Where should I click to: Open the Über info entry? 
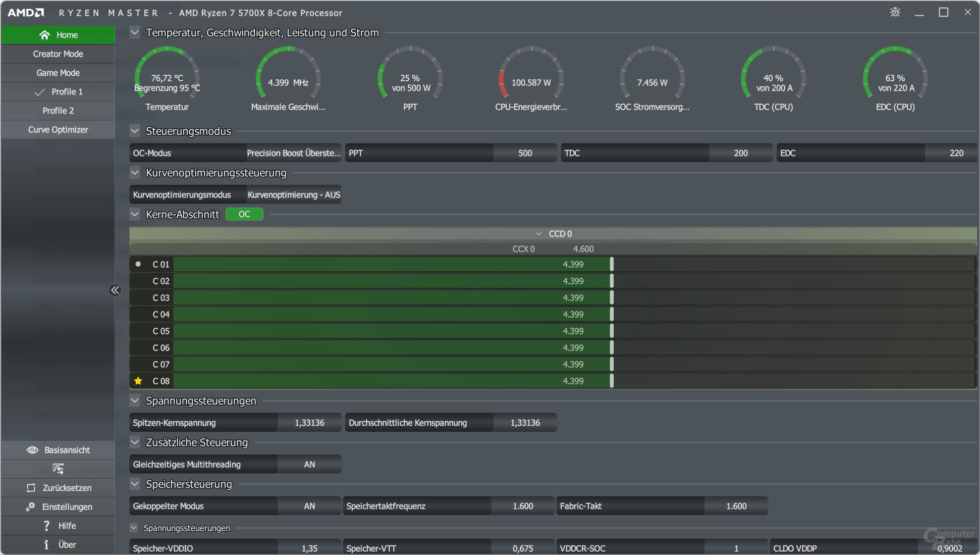(x=46, y=544)
